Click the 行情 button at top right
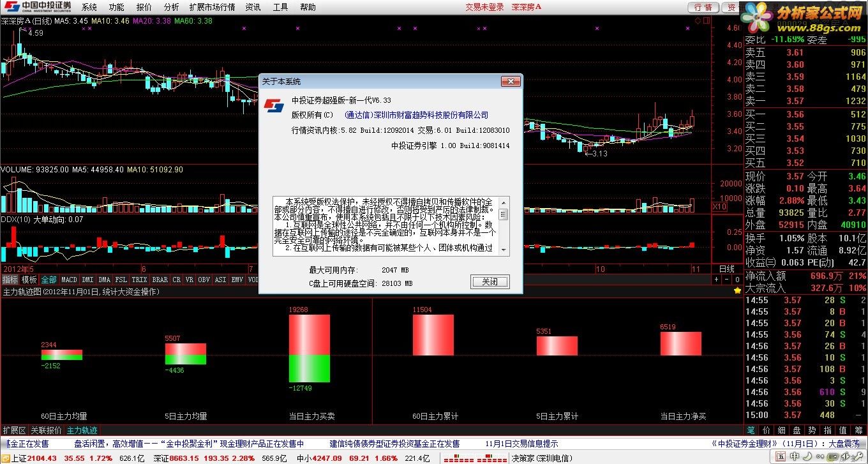The image size is (868, 464). (703, 7)
